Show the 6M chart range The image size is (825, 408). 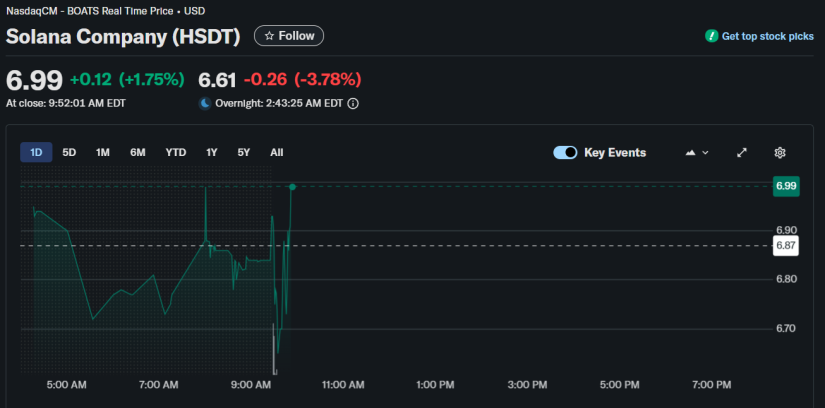coord(138,153)
